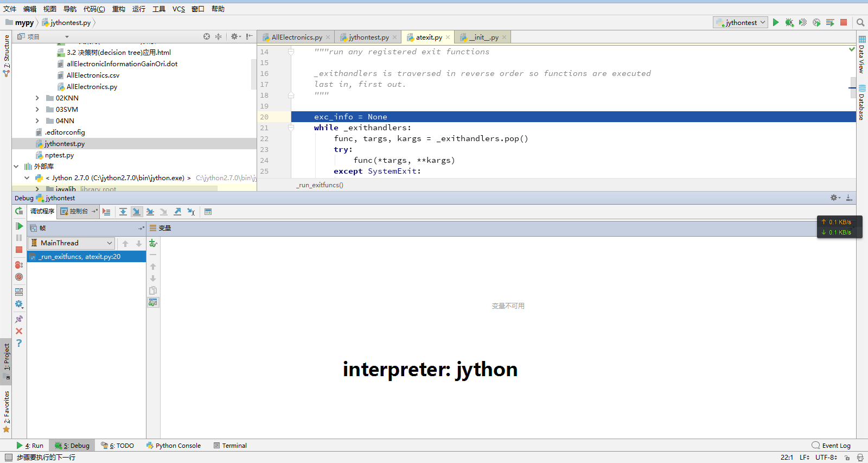This screenshot has width=868, height=463.
Task: Open MainThread thread selector dropdown
Action: coord(71,243)
